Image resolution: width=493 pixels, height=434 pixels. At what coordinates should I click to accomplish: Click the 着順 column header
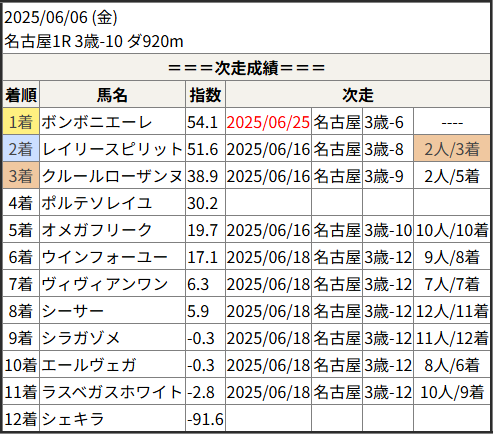click(x=21, y=95)
